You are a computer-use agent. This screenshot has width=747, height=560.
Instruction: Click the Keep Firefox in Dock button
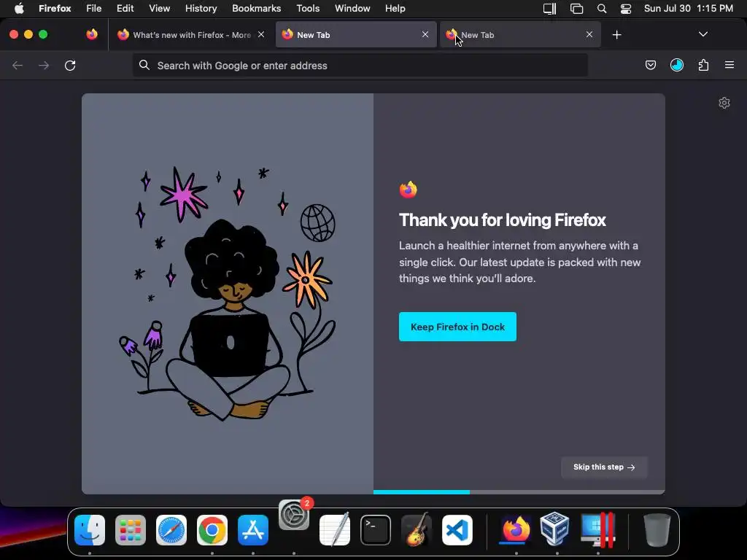pyautogui.click(x=457, y=327)
